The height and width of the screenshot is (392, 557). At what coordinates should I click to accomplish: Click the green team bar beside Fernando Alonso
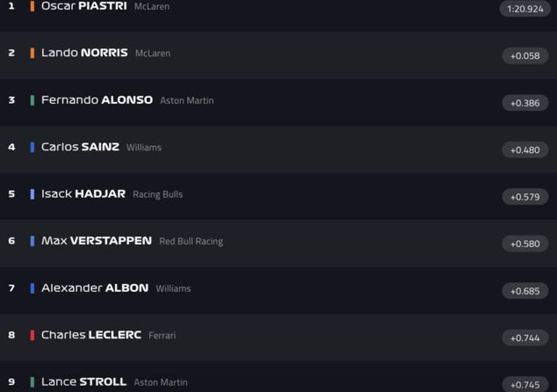point(33,100)
